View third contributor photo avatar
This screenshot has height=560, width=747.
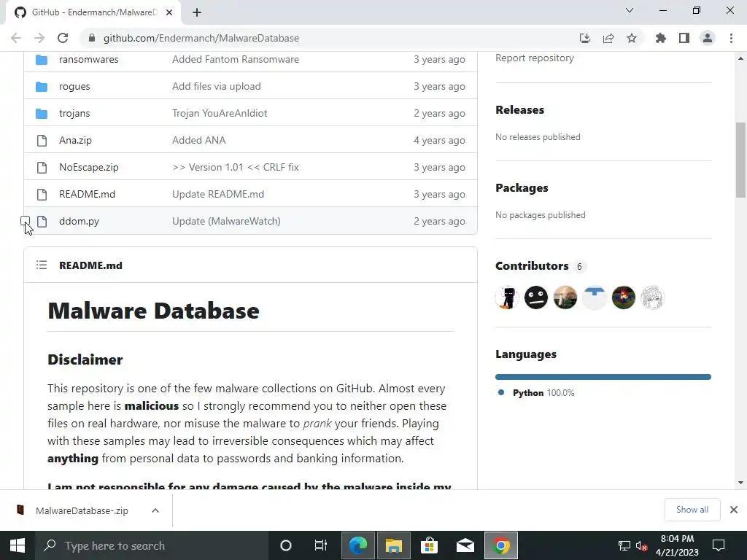click(x=565, y=297)
